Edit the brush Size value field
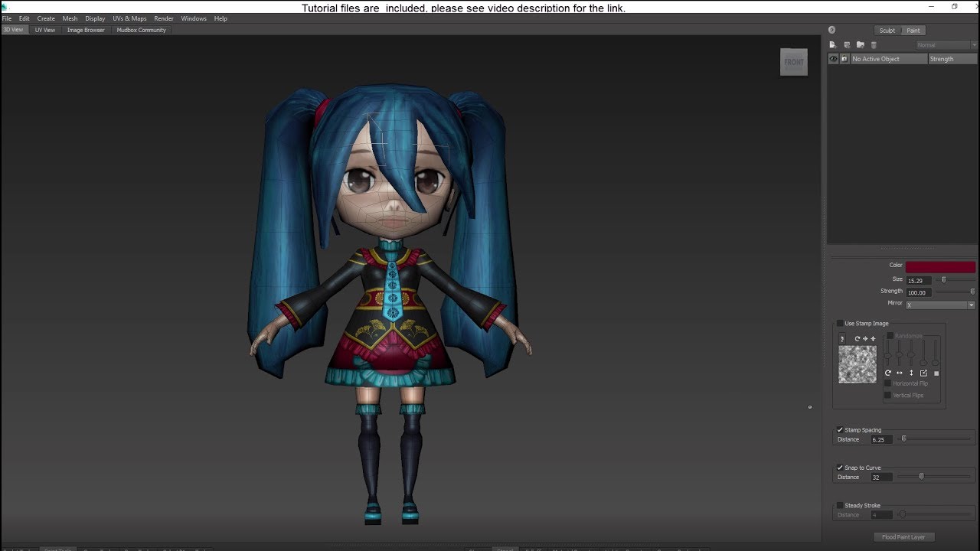This screenshot has width=980, height=551. [917, 280]
